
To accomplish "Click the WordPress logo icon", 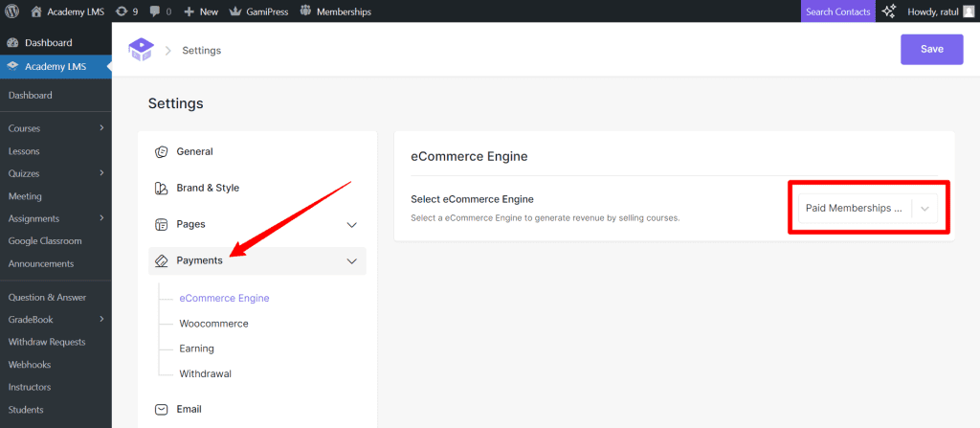I will point(12,11).
